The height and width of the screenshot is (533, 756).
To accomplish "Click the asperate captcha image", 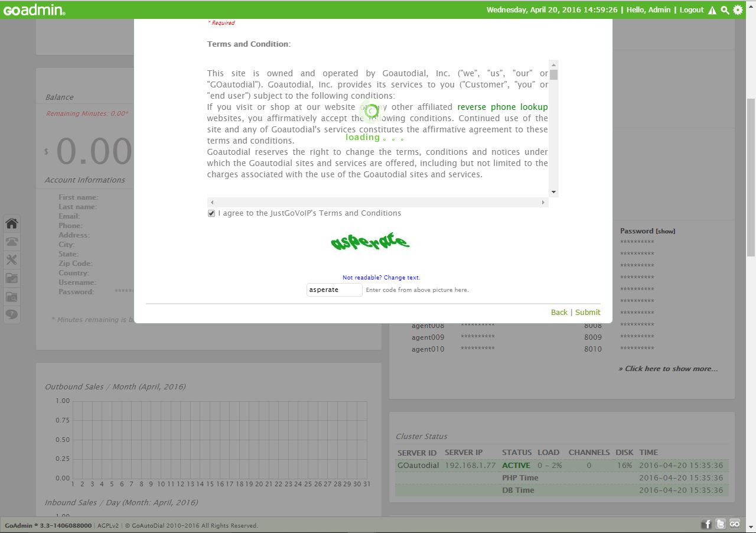I will click(x=370, y=242).
